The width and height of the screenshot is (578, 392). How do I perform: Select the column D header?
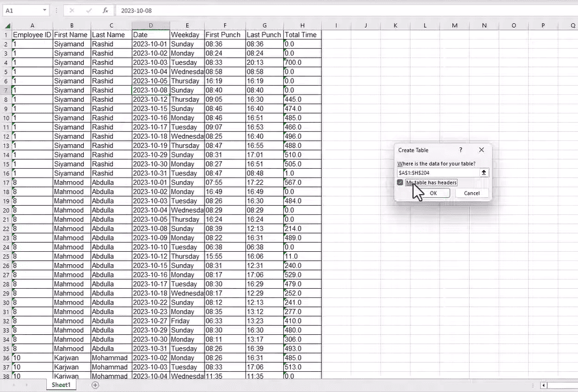point(151,25)
